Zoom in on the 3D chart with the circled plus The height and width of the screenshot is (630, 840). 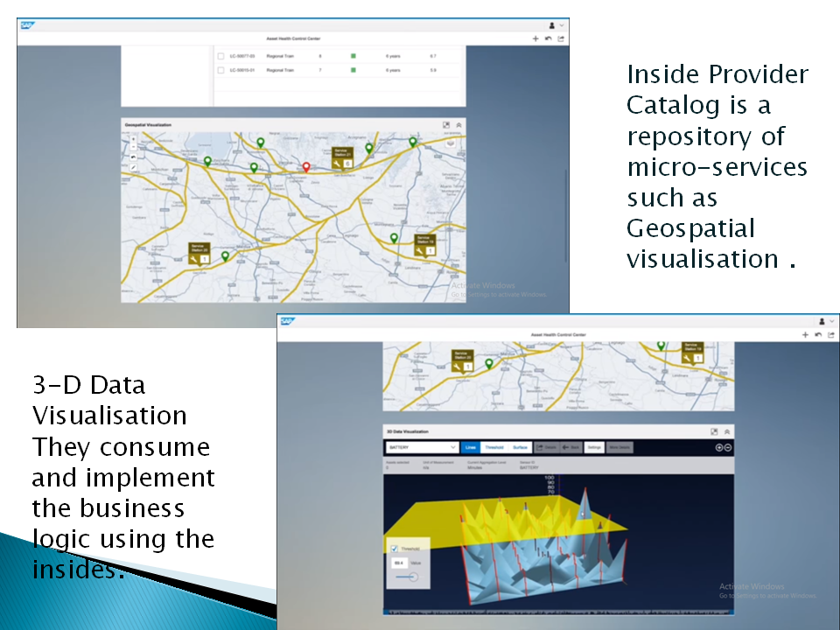(x=719, y=447)
